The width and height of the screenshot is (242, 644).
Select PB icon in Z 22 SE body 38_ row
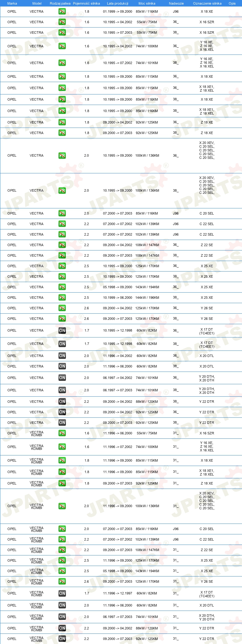click(62, 255)
